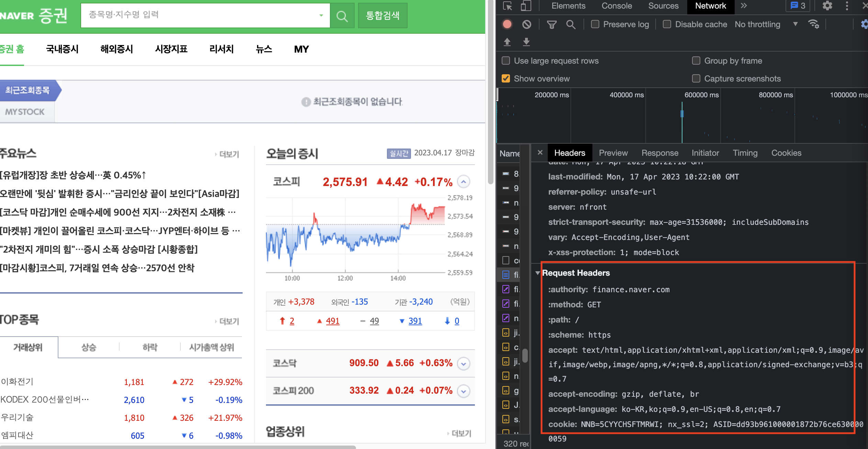Switch to the Response tab
Screen dimensions: 868x449
660,153
